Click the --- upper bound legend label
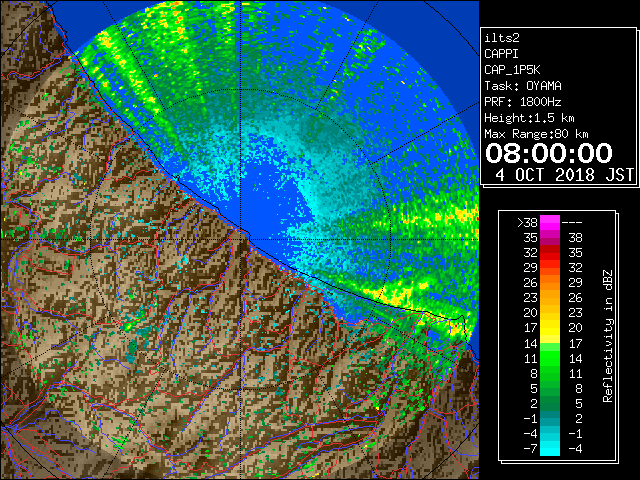640x480 pixels. tap(572, 222)
